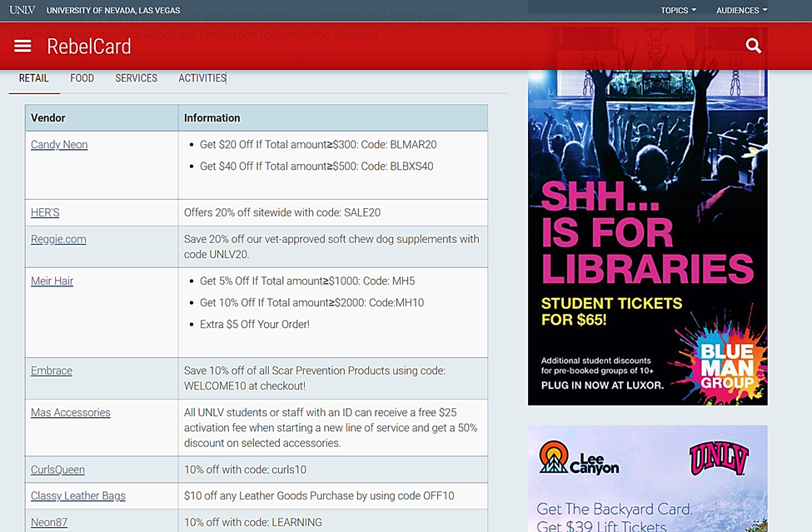Visit the Reggie.com vendor link

point(58,239)
